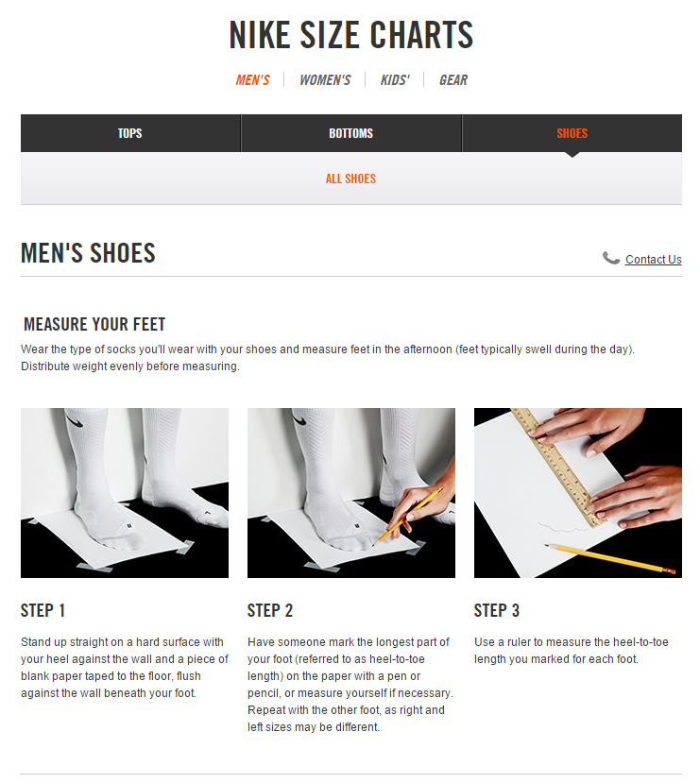Viewport: 700px width, 783px height.
Task: Click the Step 3 ruler measuring photo
Action: click(x=578, y=493)
